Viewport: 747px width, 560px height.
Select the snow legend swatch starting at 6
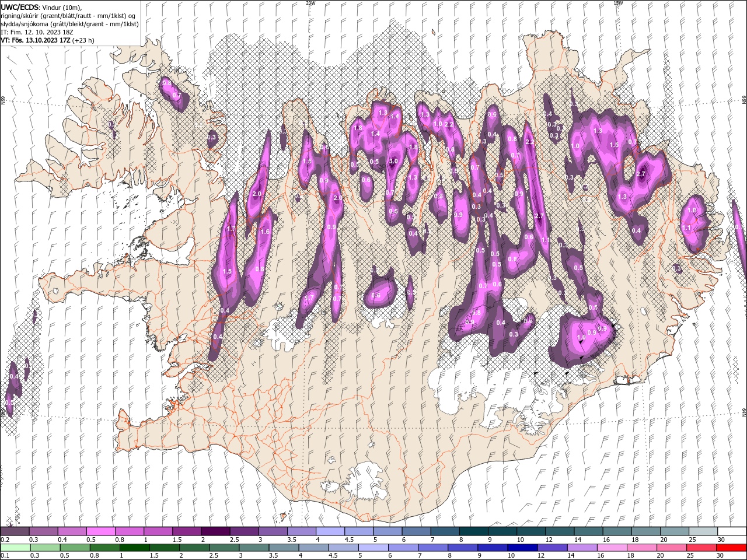click(x=416, y=531)
